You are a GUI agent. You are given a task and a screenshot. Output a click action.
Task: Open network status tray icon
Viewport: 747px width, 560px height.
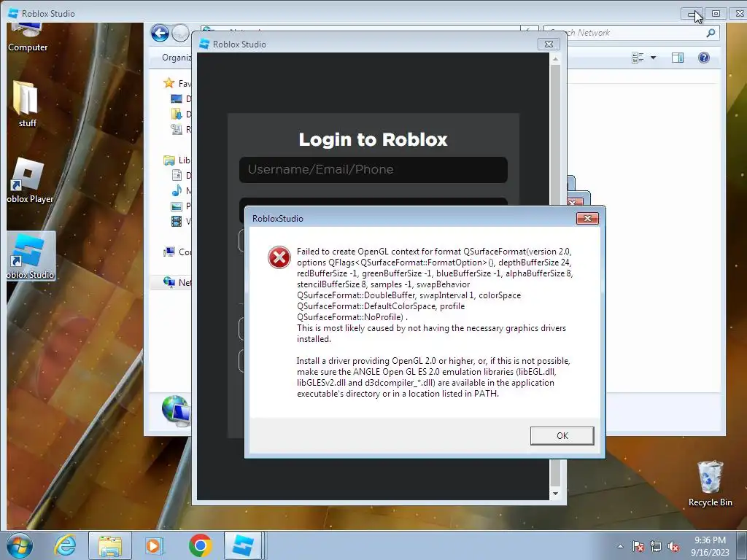pos(656,546)
